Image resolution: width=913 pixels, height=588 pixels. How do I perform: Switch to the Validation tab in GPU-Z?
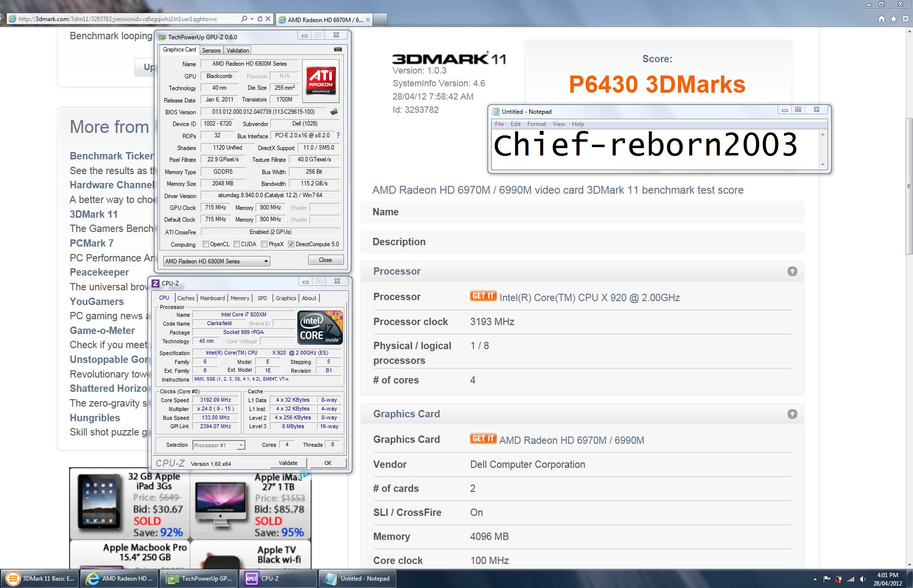tap(237, 50)
